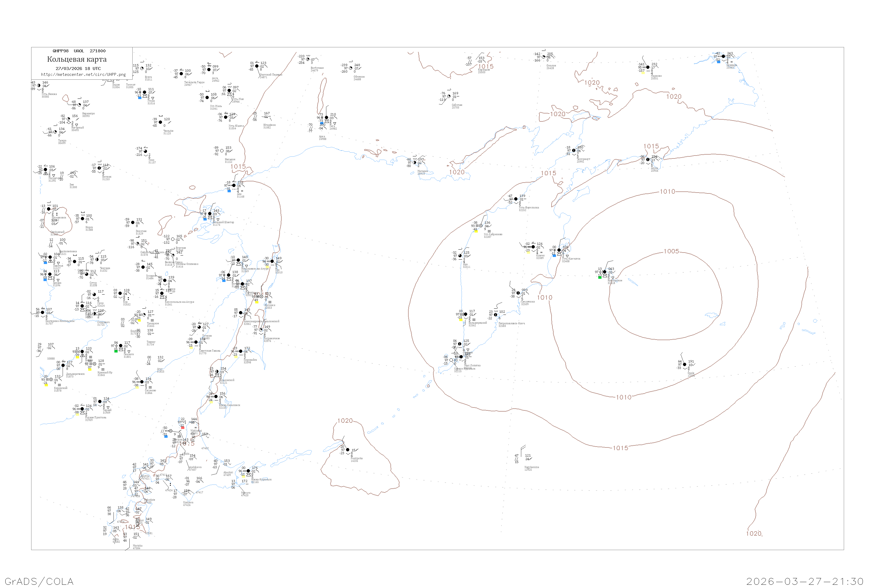Viewport: 882px width, 588px height.
Task: Click the Никольское station circle symbol
Action: pyautogui.click(x=604, y=272)
